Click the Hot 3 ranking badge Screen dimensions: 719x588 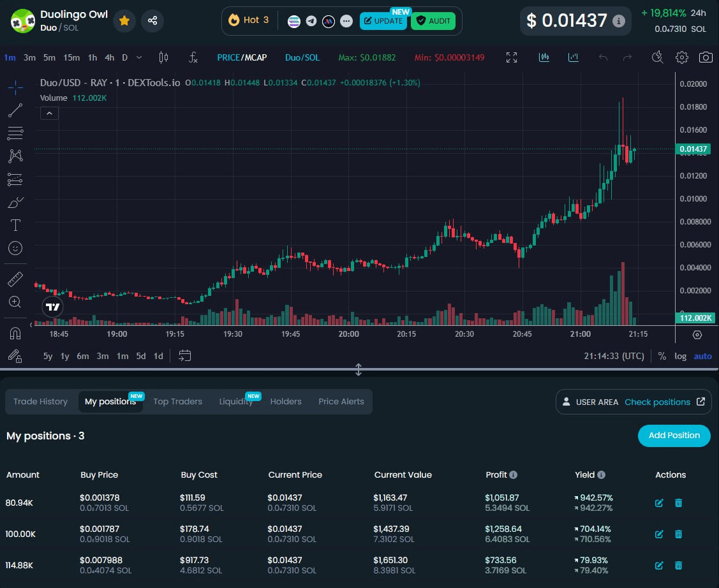point(249,20)
